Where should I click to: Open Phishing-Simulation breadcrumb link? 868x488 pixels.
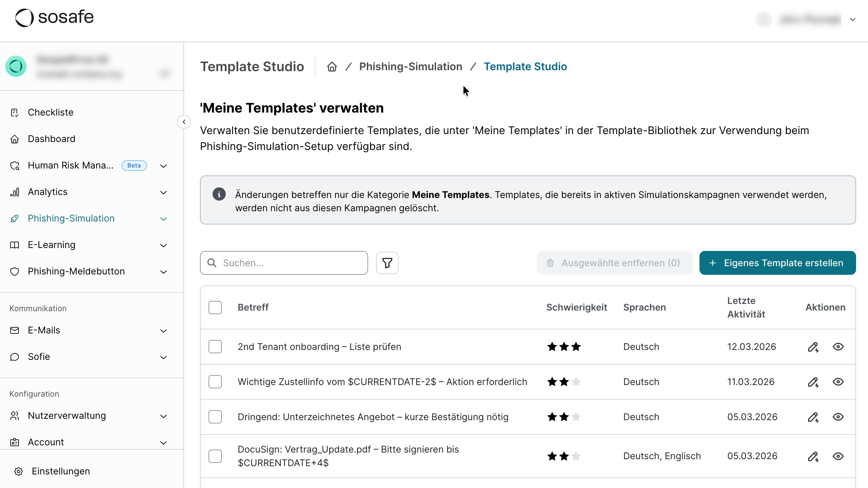(x=410, y=67)
